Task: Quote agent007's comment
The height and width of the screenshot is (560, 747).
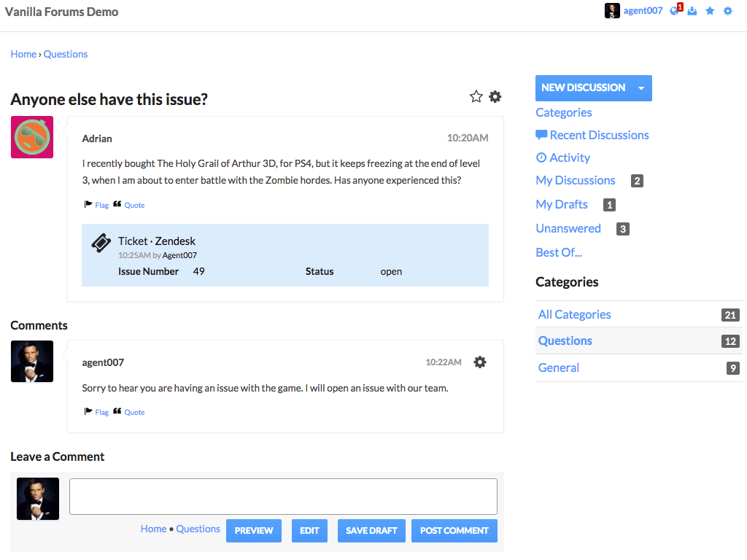Action: point(134,412)
